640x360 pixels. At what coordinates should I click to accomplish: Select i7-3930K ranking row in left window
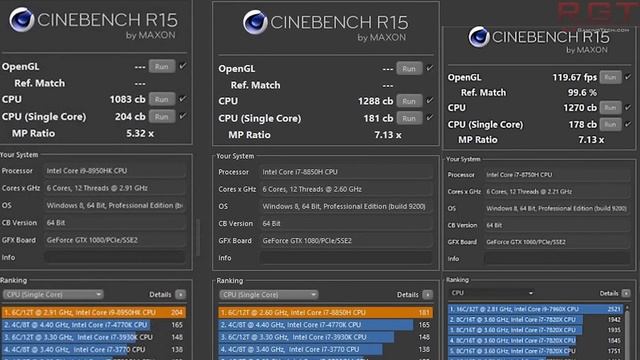pos(94,337)
